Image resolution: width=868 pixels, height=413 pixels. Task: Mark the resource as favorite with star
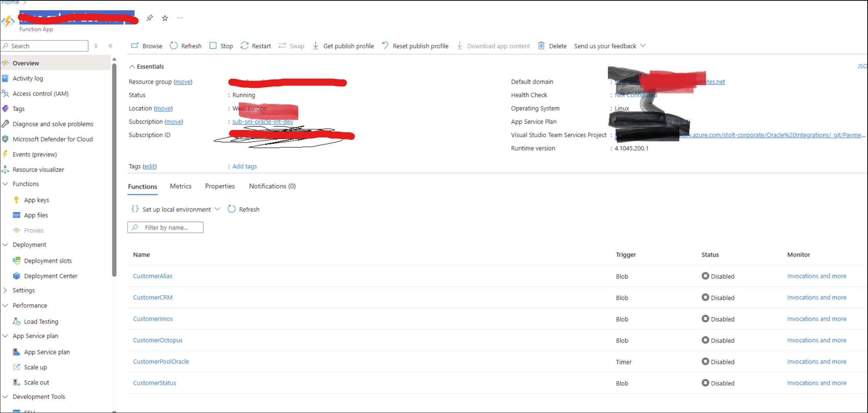click(165, 18)
